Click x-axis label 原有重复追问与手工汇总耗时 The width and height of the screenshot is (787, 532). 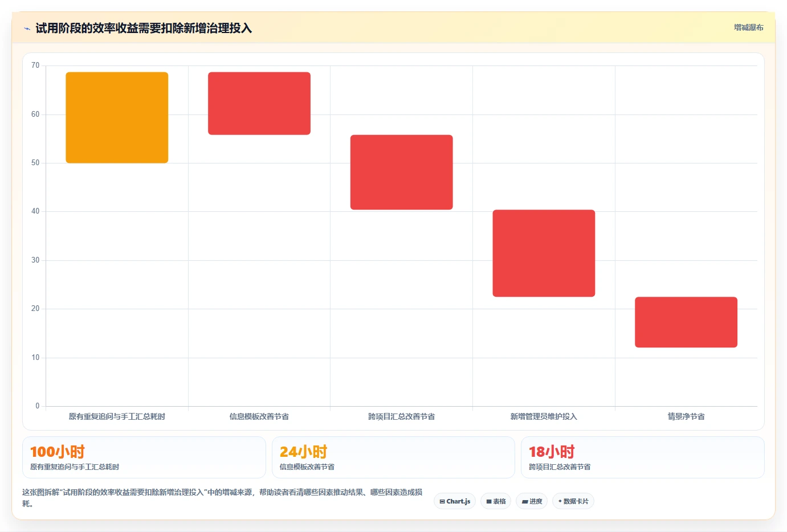coord(117,416)
